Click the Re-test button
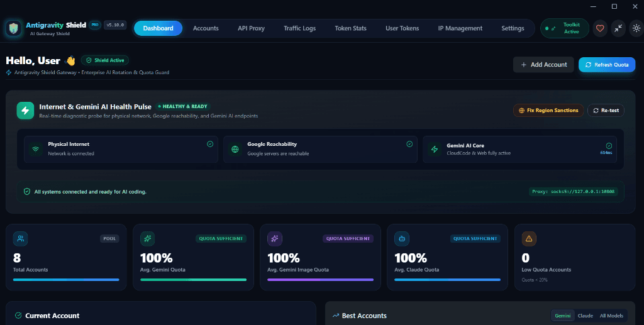This screenshot has height=325, width=644. [606, 111]
